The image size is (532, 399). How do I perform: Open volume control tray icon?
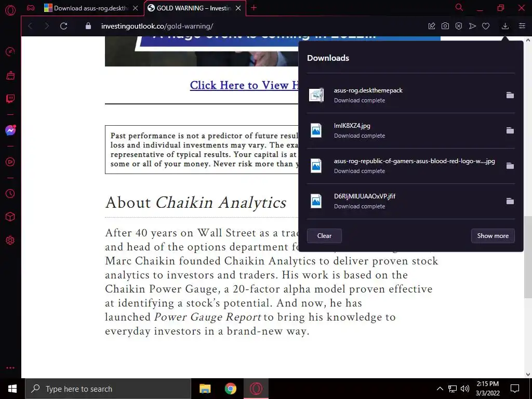[465, 389]
